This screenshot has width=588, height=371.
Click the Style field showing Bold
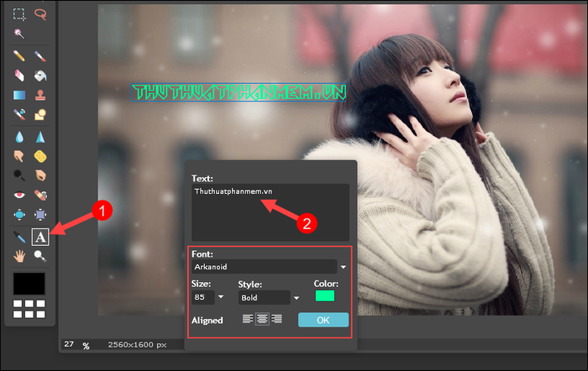click(x=264, y=297)
